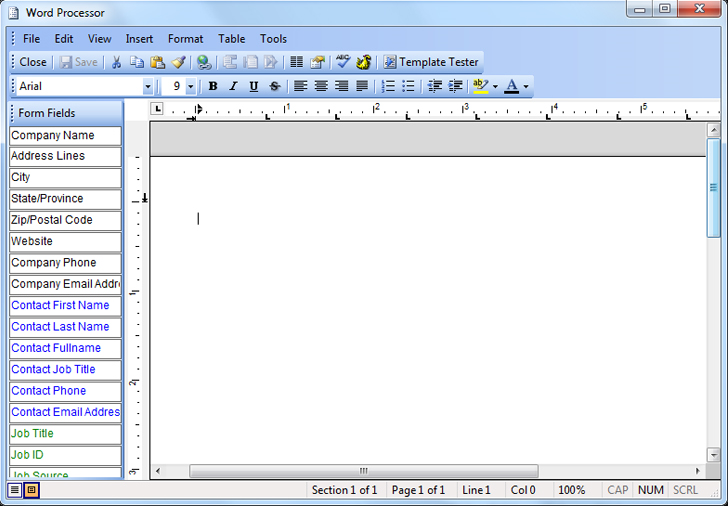
Task: Apply yellow highlight color
Action: pos(481,86)
